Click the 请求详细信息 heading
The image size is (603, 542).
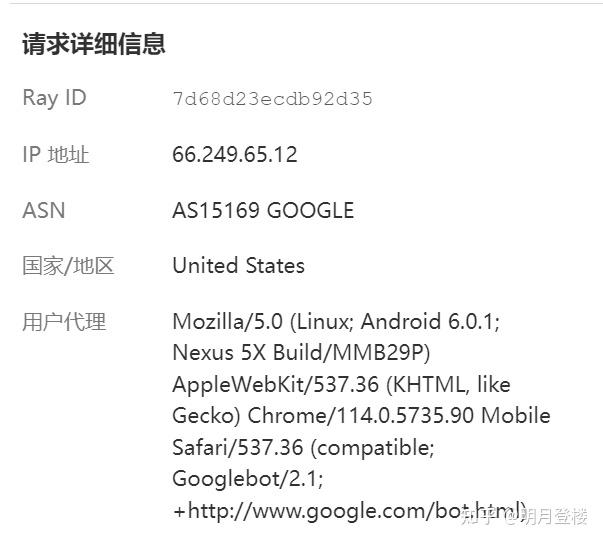94,44
